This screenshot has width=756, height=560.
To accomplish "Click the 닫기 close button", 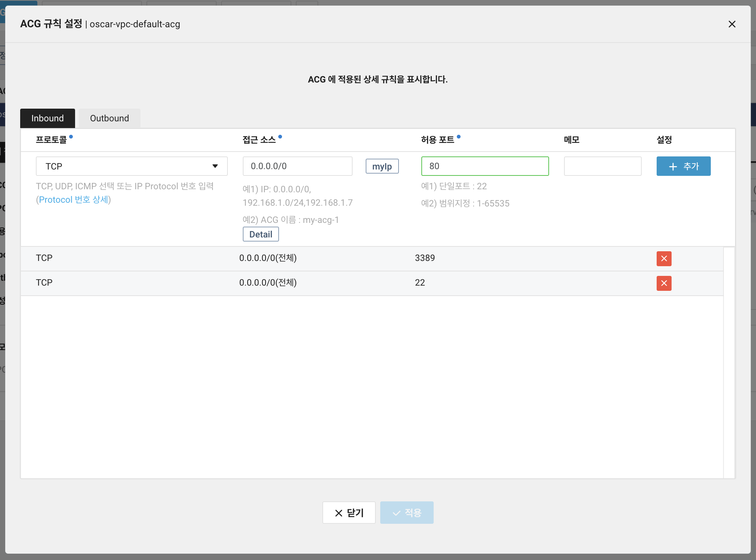I will click(x=349, y=513).
